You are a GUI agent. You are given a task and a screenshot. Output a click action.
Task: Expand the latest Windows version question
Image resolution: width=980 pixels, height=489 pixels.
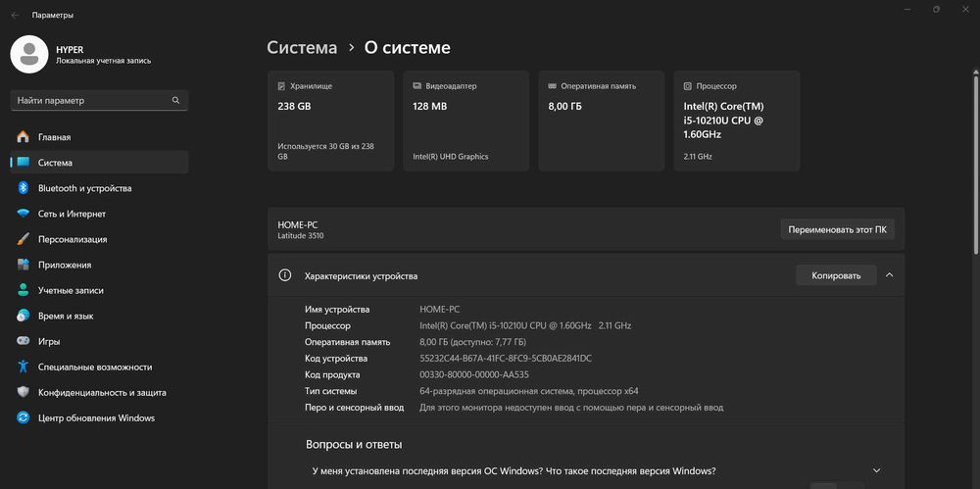tap(877, 470)
